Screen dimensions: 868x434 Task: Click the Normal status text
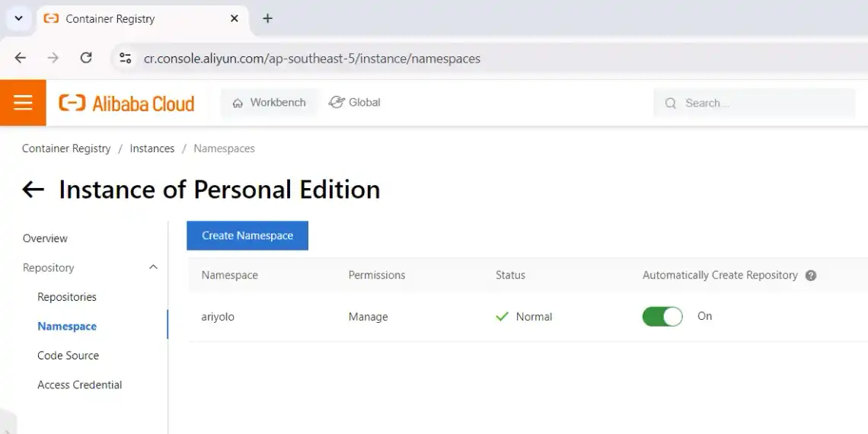pyautogui.click(x=534, y=318)
